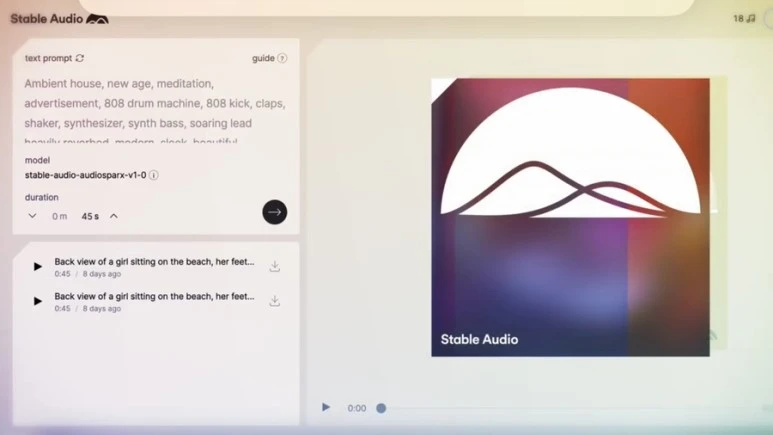Open second track titled 'Back view of a girl'
Viewport: 773px width, 435px height.
154,296
